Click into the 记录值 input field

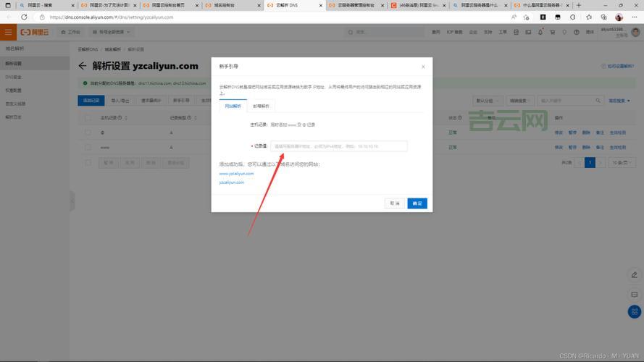tap(338, 146)
